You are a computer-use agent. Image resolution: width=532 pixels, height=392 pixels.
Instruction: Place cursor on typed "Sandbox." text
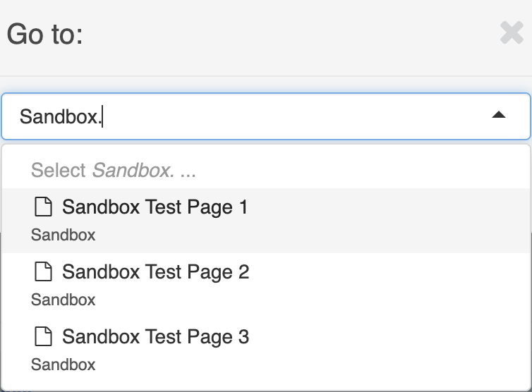point(60,116)
